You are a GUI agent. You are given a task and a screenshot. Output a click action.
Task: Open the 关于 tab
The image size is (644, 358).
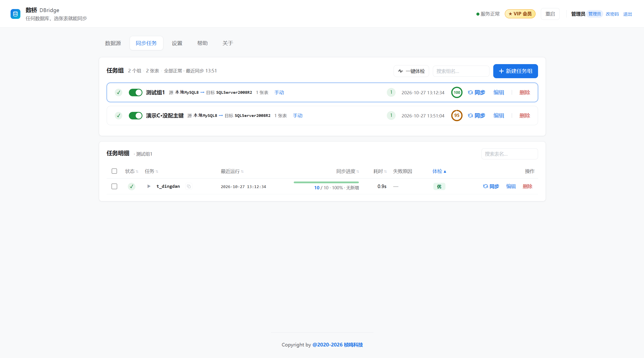228,43
